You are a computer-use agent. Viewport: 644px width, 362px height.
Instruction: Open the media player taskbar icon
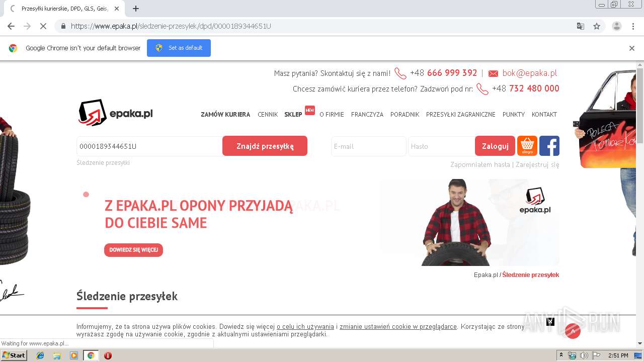click(74, 355)
